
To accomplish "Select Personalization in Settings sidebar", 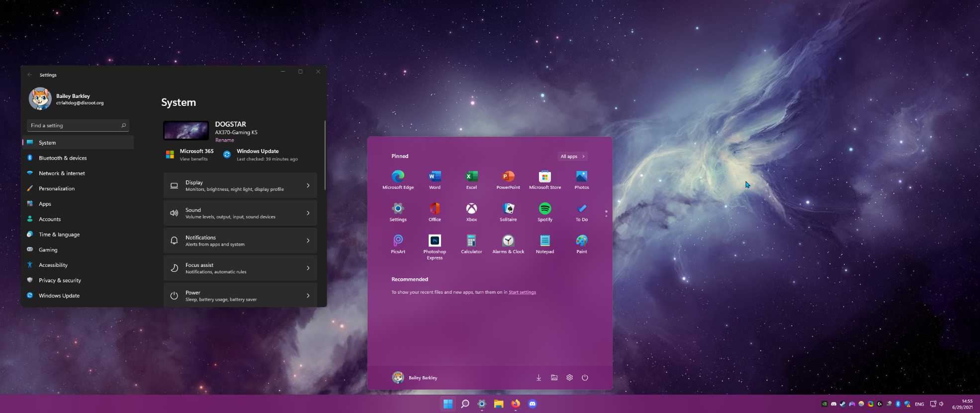I will tap(57, 189).
